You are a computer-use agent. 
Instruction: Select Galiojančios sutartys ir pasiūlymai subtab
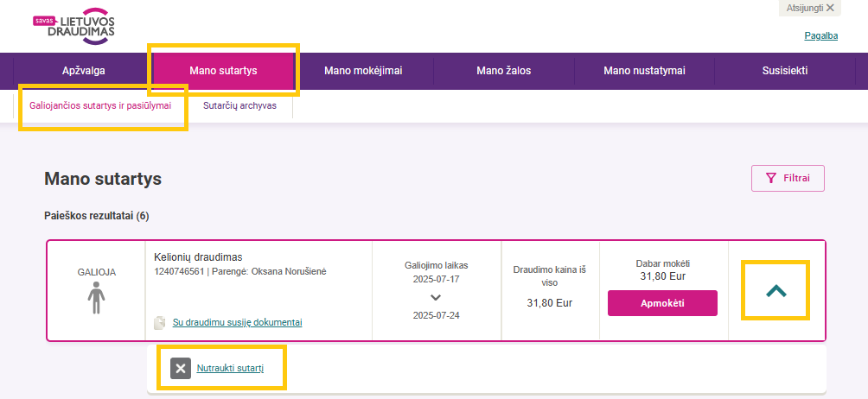[x=100, y=105]
